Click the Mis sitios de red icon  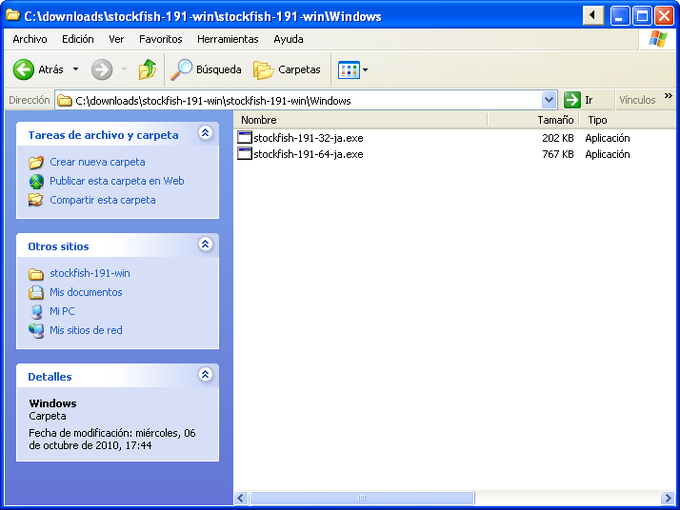(36, 330)
